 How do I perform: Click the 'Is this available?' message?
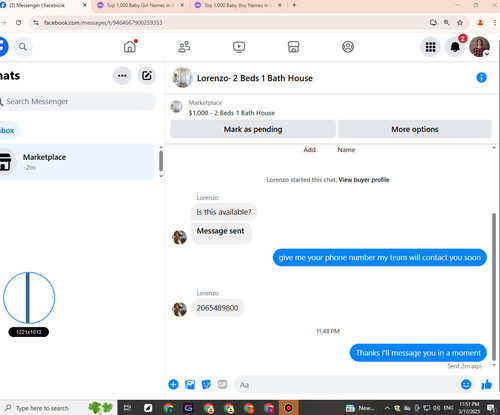pos(224,212)
